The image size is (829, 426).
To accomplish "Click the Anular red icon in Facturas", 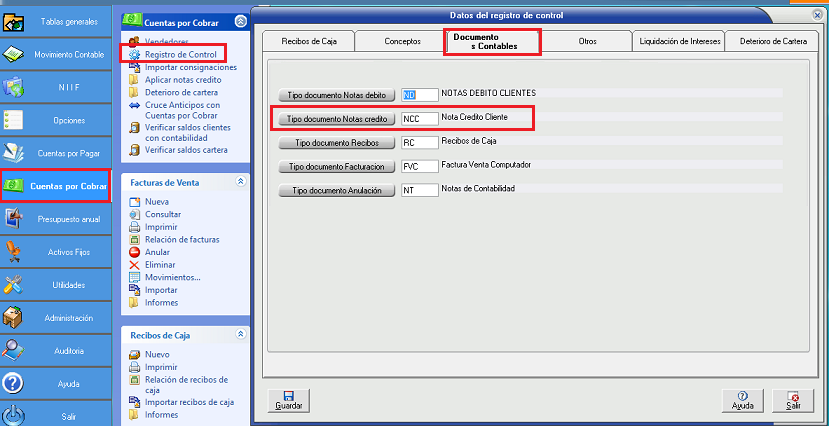I will (x=135, y=252).
